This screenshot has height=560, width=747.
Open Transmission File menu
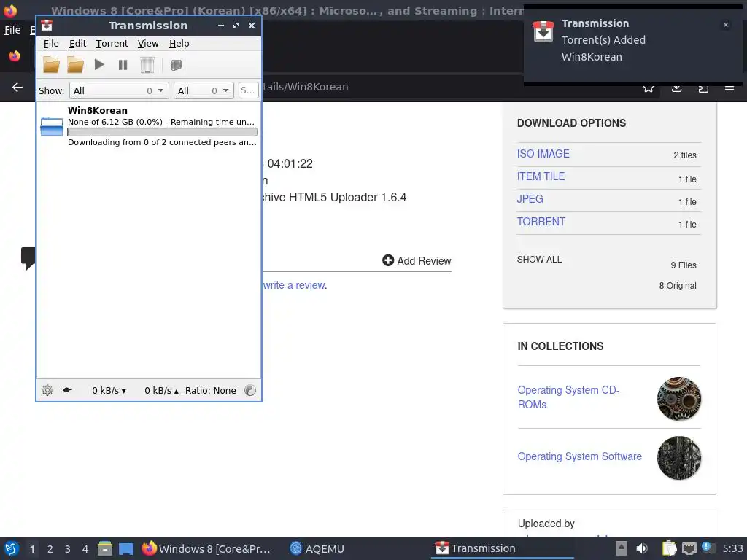point(51,43)
